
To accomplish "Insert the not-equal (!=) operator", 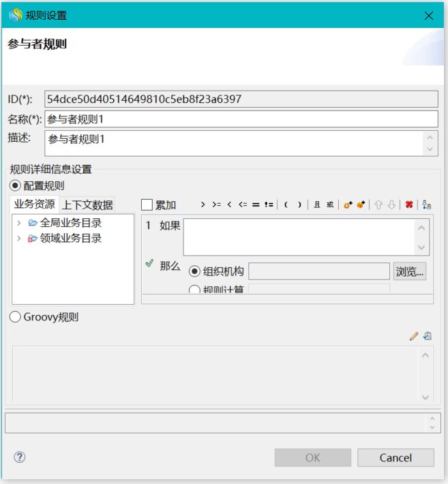I will point(269,205).
